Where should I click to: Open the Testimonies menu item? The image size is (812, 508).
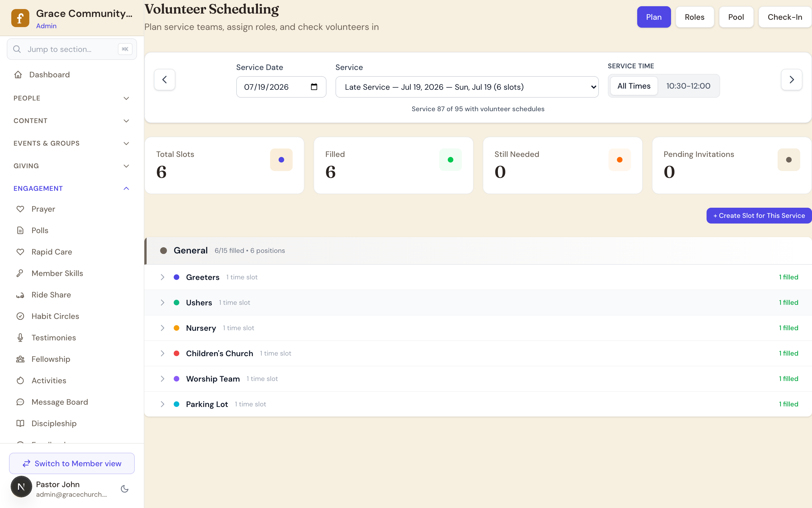[71, 338]
